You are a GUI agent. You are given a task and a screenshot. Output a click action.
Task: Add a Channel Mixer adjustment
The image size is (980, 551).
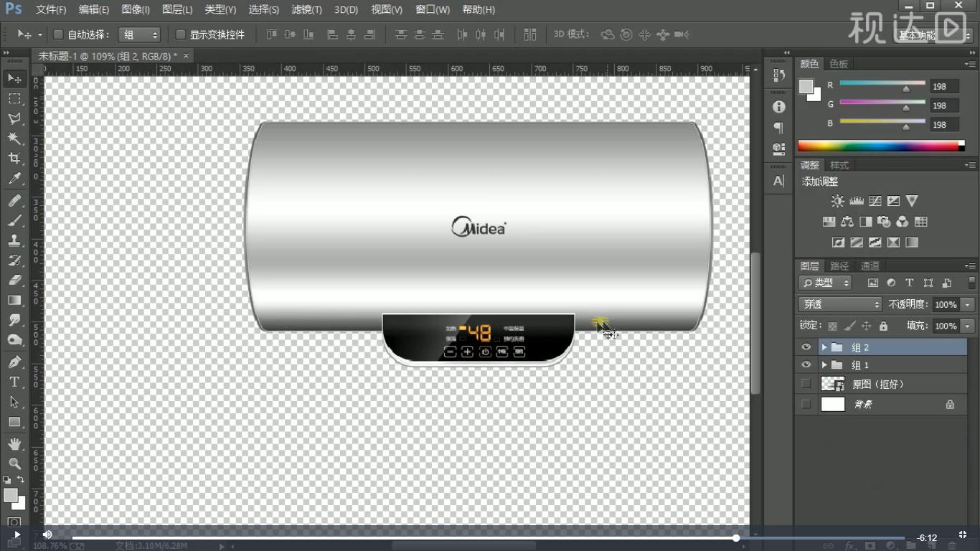tap(903, 222)
